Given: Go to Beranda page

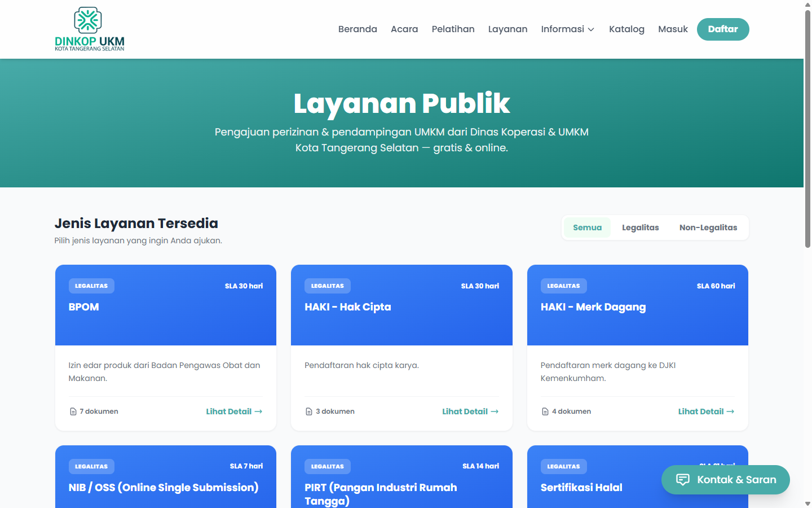Looking at the screenshot, I should [x=358, y=29].
